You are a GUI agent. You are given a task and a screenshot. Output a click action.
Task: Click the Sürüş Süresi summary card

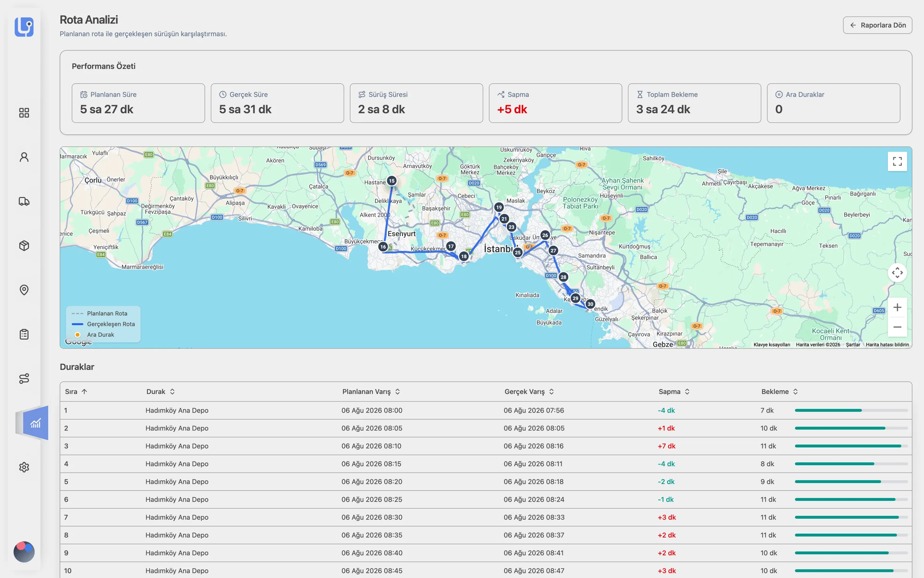pos(416,103)
